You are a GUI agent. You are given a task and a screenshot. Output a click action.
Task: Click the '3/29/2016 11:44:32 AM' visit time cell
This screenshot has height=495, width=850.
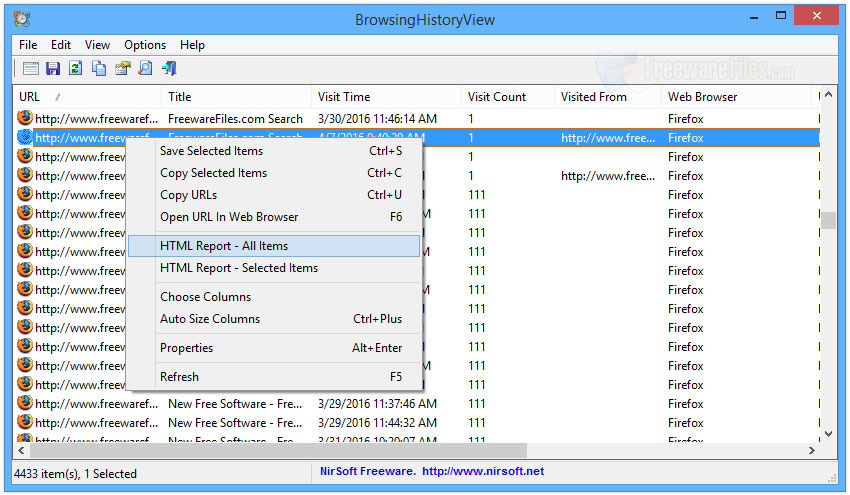[x=377, y=423]
